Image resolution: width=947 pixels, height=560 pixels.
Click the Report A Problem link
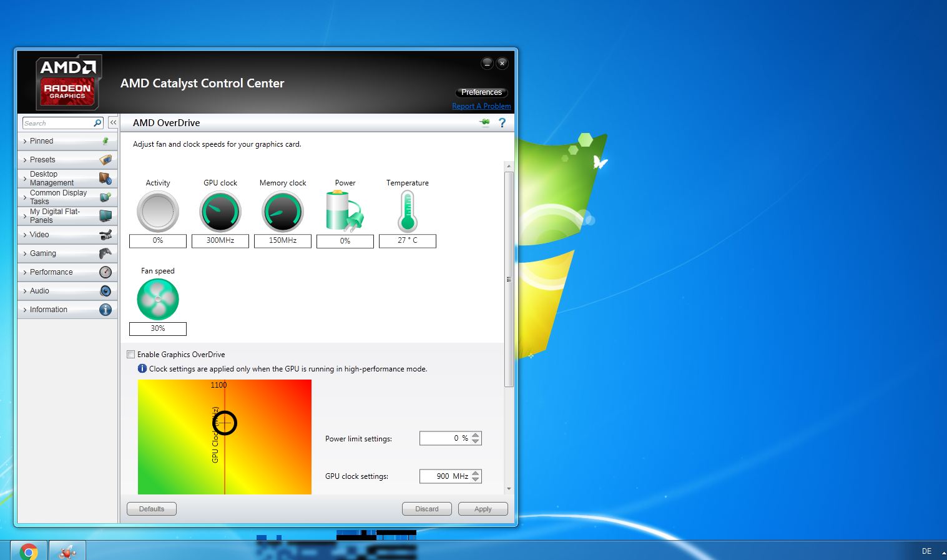[x=481, y=106]
